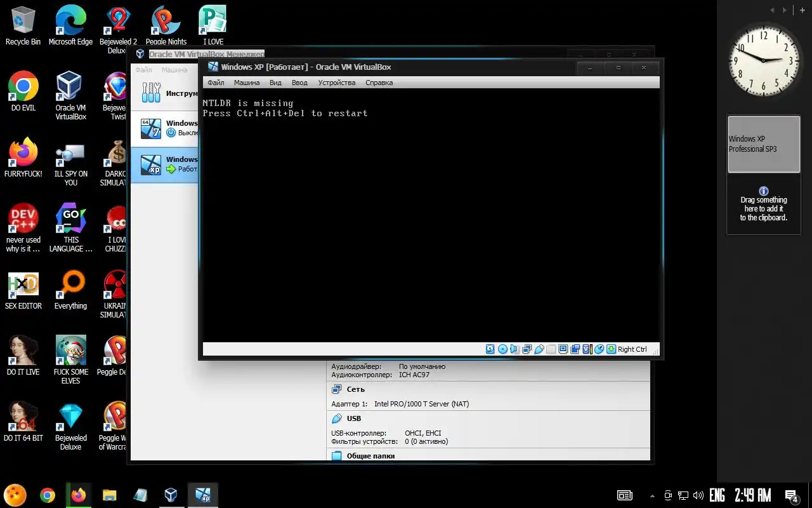Open the Устройства menu
The height and width of the screenshot is (508, 812).
[x=337, y=83]
